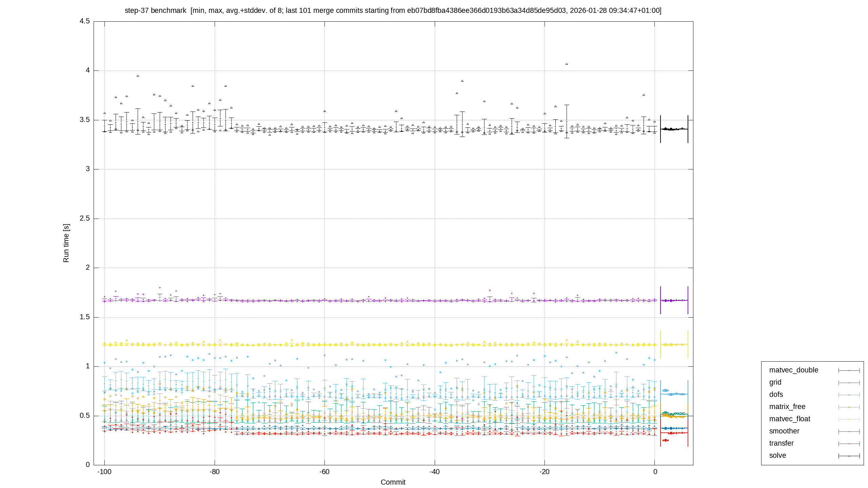Click the solve summary error bar right of commit 0

pos(674,129)
